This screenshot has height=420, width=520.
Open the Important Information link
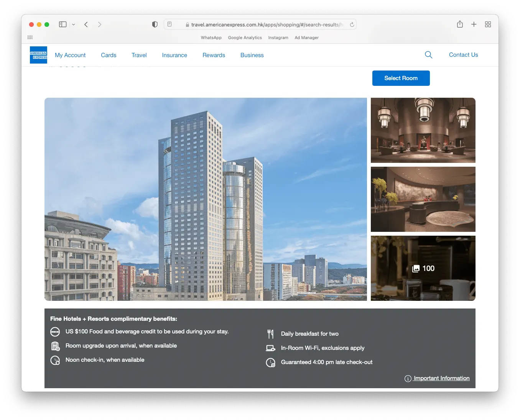[441, 378]
